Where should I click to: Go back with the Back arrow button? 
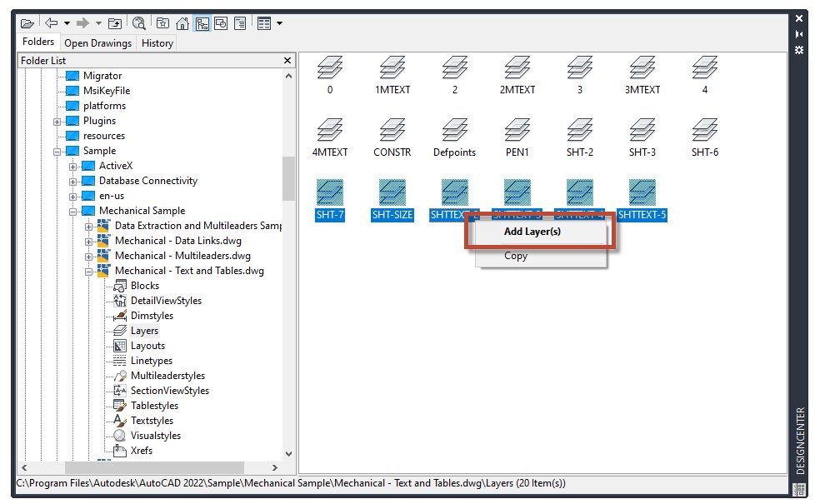[51, 22]
